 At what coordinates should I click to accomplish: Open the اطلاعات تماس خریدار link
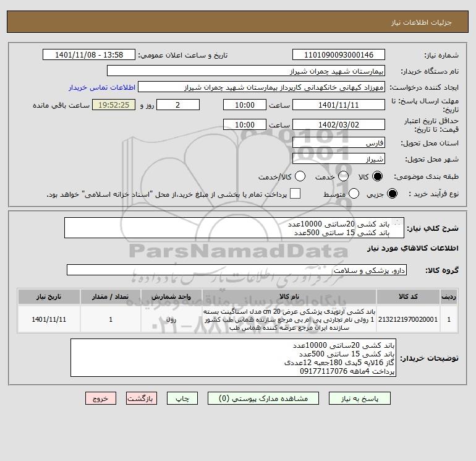tap(102, 87)
